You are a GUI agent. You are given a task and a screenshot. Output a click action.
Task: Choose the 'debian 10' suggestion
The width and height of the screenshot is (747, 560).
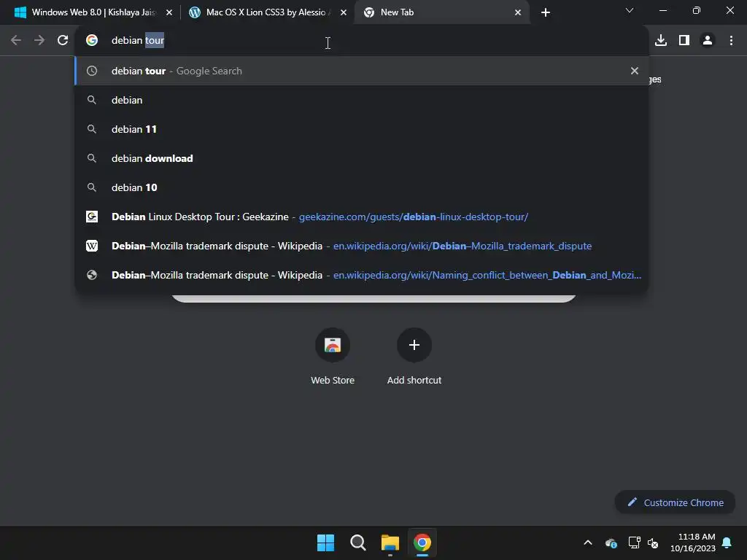point(362,187)
